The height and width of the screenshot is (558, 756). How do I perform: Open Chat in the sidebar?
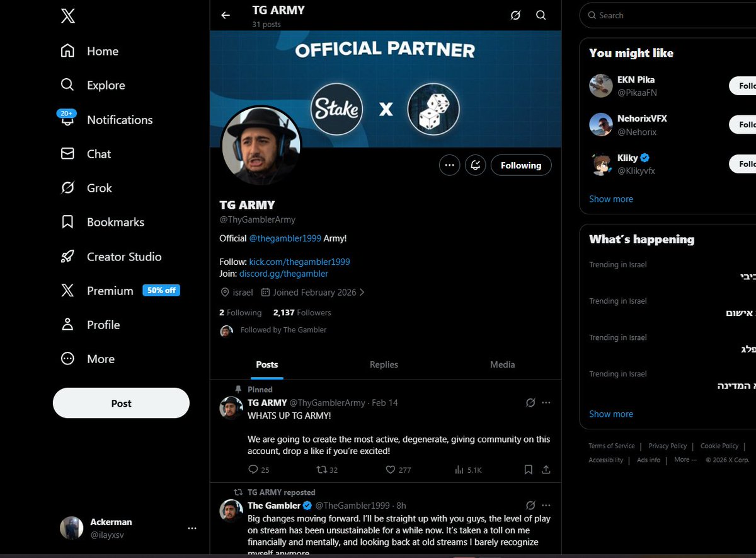point(86,154)
